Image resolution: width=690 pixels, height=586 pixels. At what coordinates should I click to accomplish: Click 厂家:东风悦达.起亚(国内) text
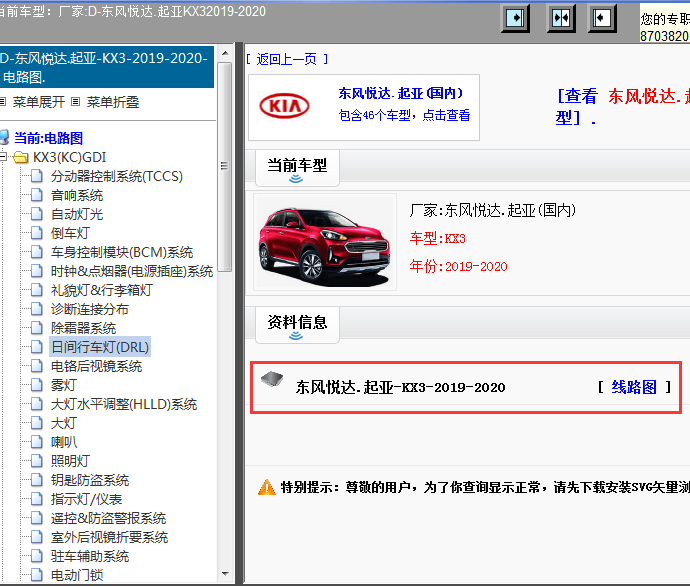point(492,210)
